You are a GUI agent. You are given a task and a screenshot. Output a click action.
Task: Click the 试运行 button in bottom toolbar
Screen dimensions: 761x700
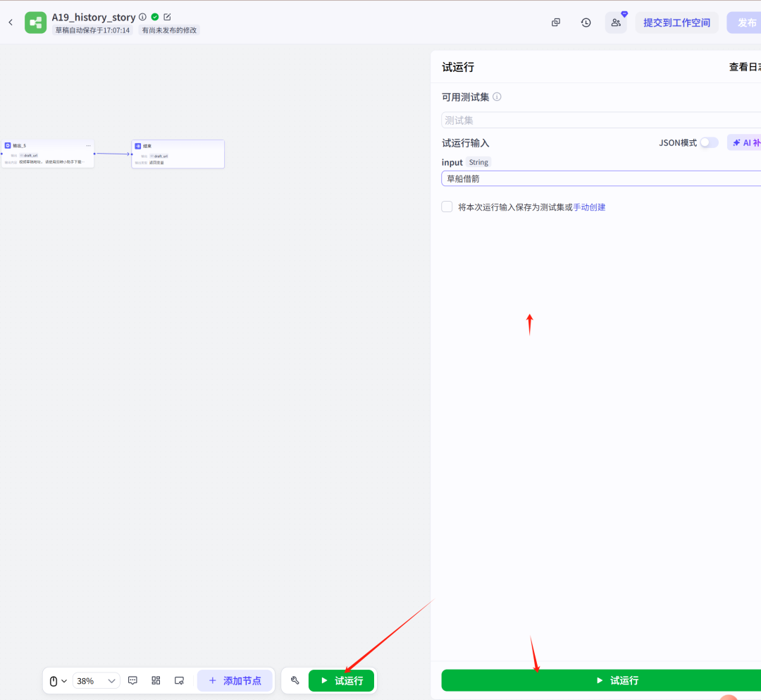342,680
